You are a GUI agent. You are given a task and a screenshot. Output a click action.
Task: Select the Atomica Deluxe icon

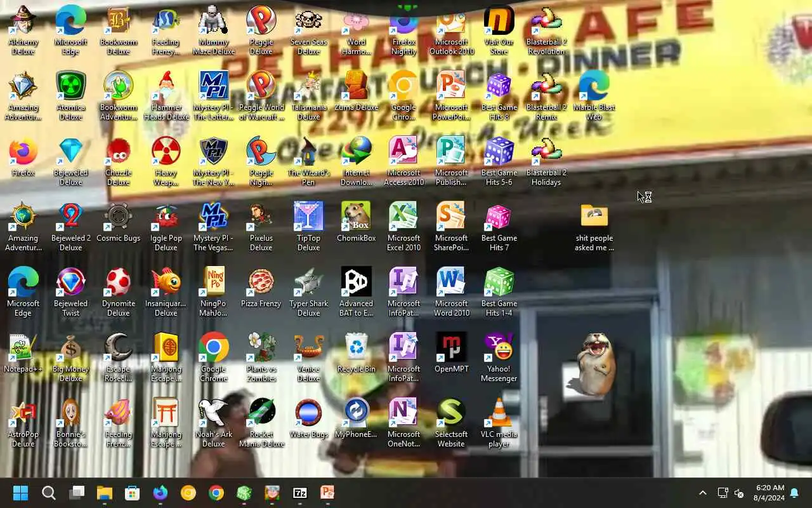pos(71,96)
